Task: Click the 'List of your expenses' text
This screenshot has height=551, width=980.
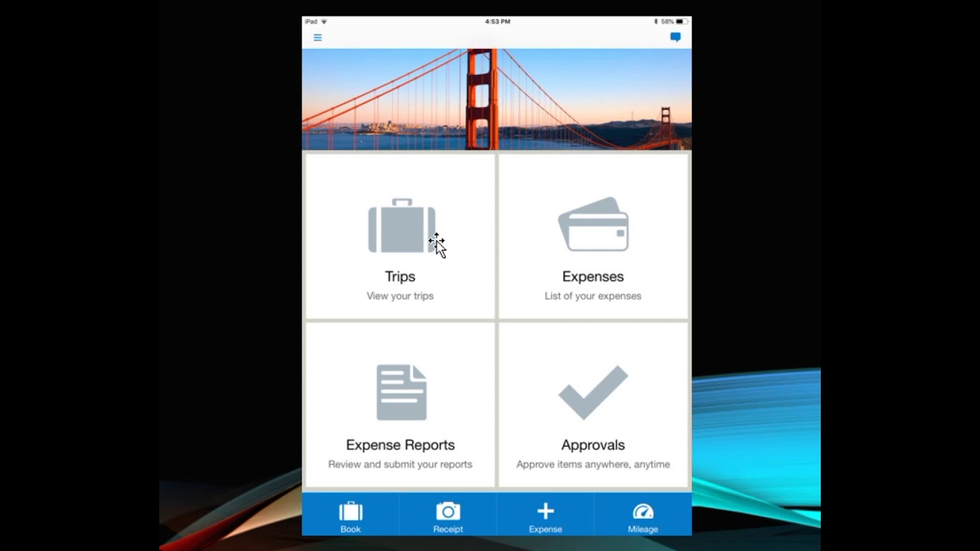Action: point(593,296)
